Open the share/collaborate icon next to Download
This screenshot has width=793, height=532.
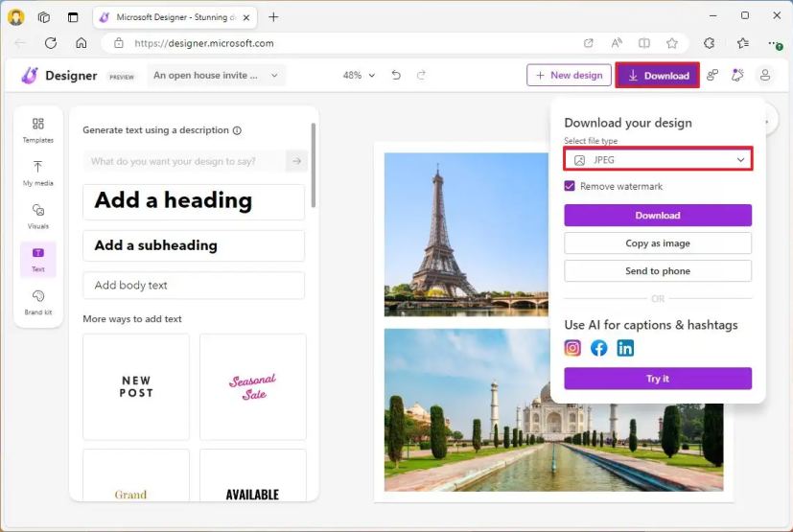tap(712, 76)
